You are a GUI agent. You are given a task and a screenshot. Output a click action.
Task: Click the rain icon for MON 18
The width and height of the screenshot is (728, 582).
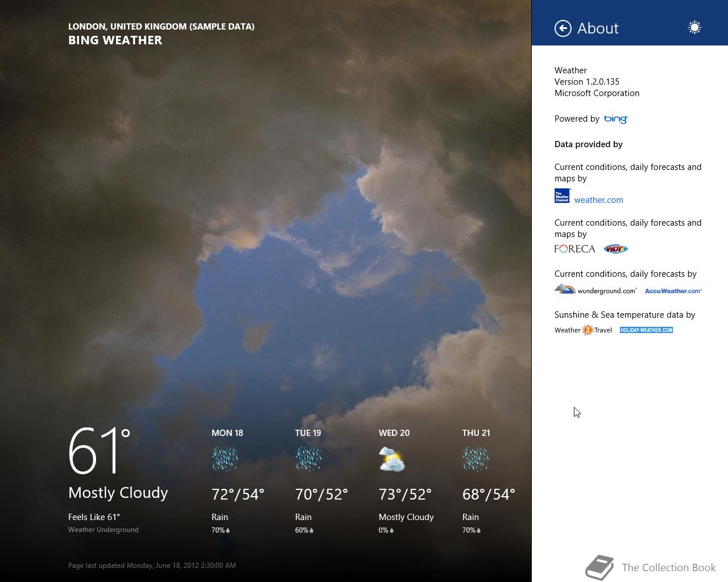pyautogui.click(x=225, y=459)
